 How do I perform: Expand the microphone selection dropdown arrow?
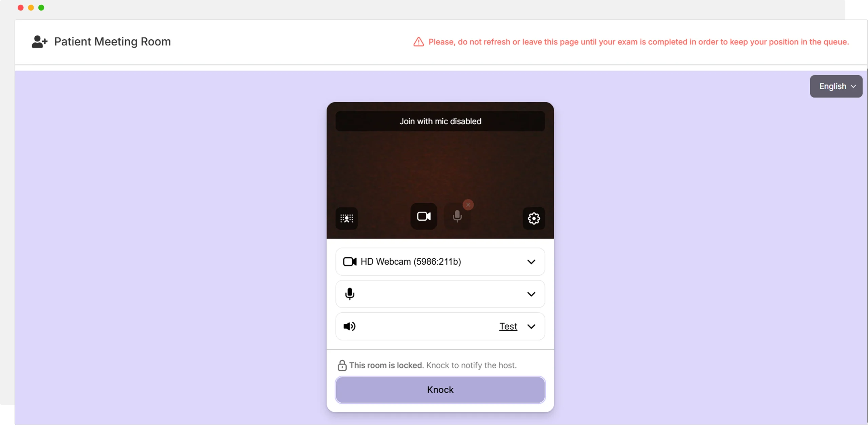click(531, 294)
